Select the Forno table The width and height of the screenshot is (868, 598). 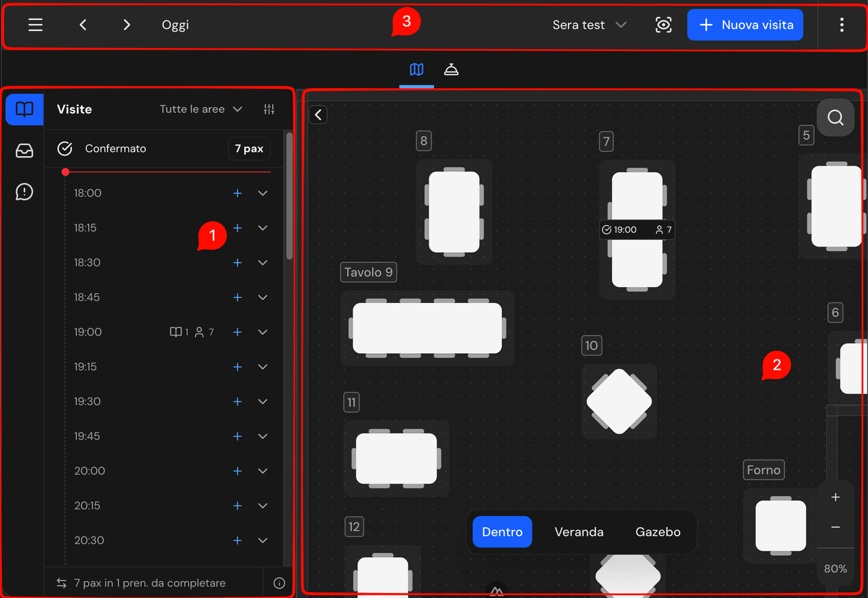[x=780, y=526]
